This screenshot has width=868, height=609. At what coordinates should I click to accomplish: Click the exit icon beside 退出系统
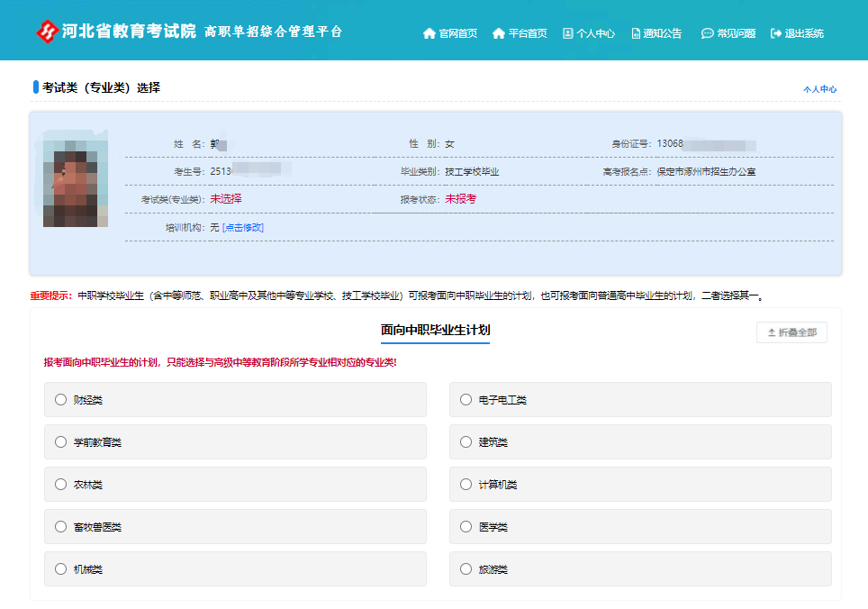776,33
